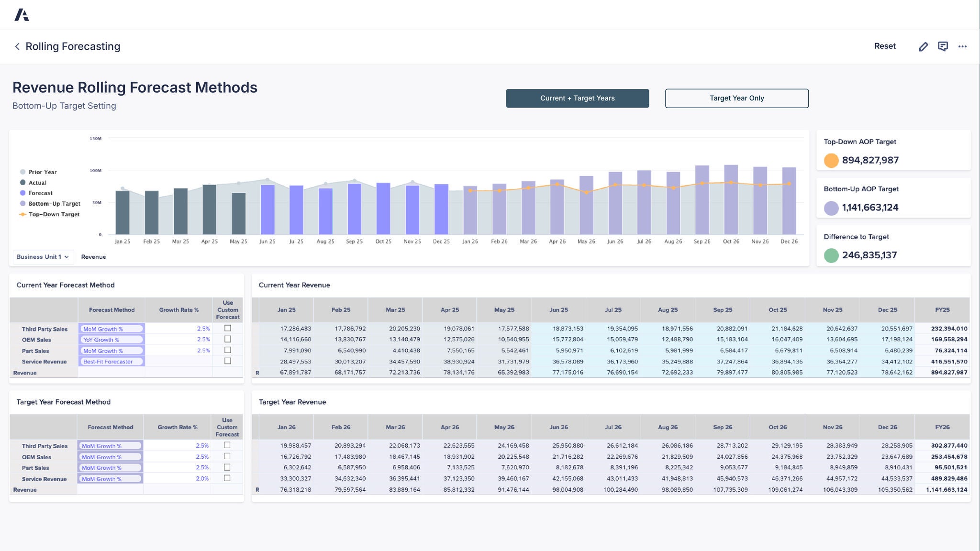Open the MoM Growth % selector for Third Party Sales
This screenshot has width=980, height=551.
(x=111, y=329)
